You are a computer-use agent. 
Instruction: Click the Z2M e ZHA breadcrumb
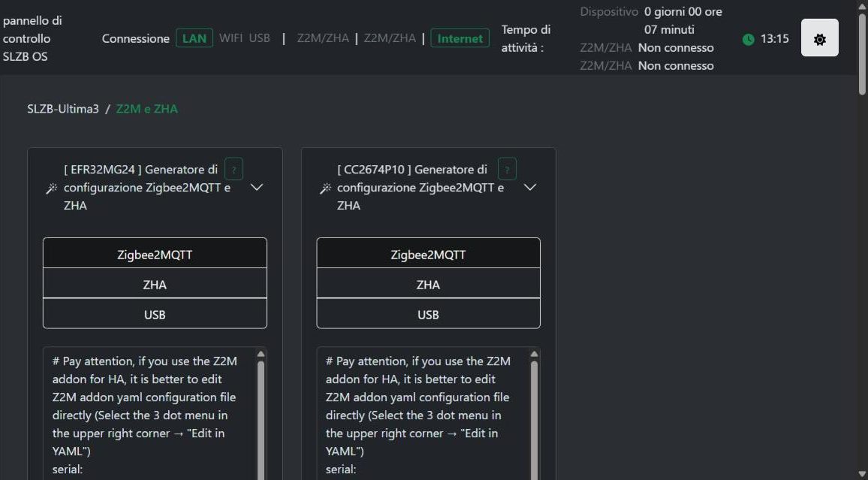(146, 108)
